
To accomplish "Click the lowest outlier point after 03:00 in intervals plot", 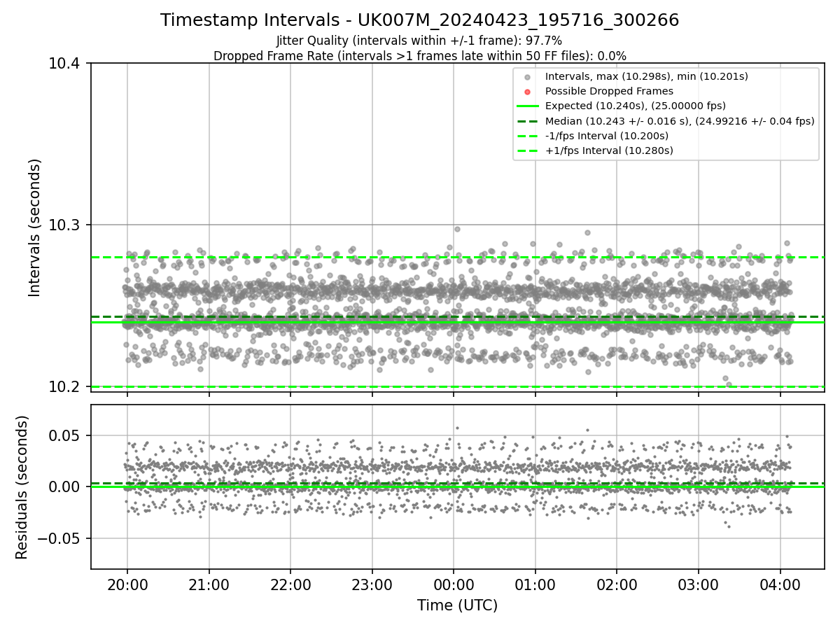I will pyautogui.click(x=729, y=384).
